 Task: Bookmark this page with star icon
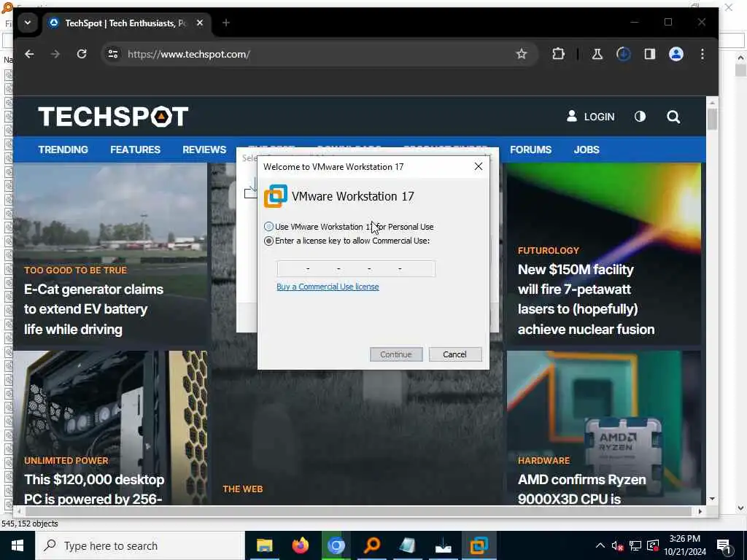[x=522, y=54]
